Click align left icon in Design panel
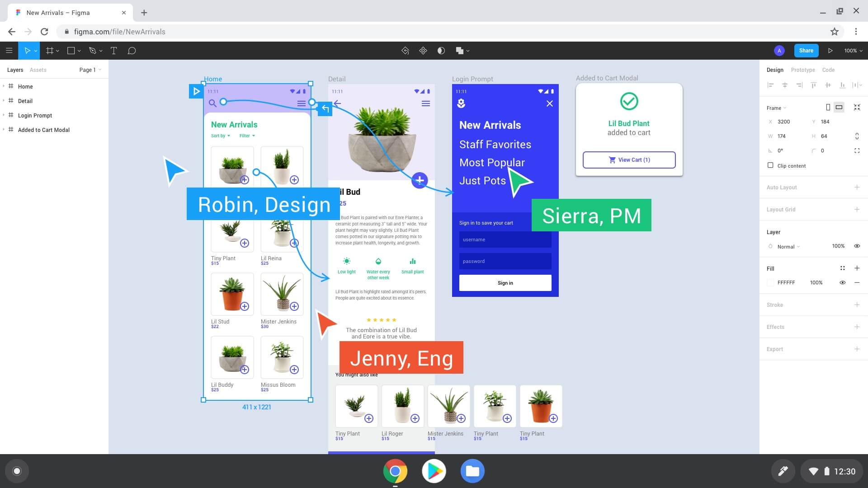The image size is (868, 488). pyautogui.click(x=771, y=85)
